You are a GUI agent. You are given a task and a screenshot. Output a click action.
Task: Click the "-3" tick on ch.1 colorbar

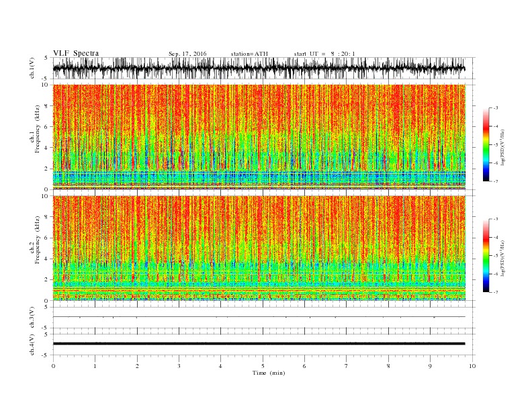(x=496, y=108)
